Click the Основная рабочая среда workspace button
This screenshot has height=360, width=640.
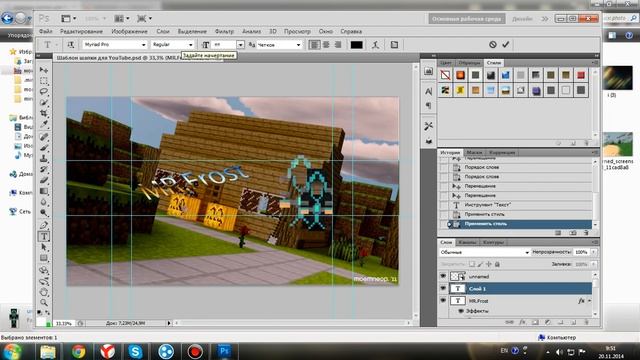tap(467, 19)
